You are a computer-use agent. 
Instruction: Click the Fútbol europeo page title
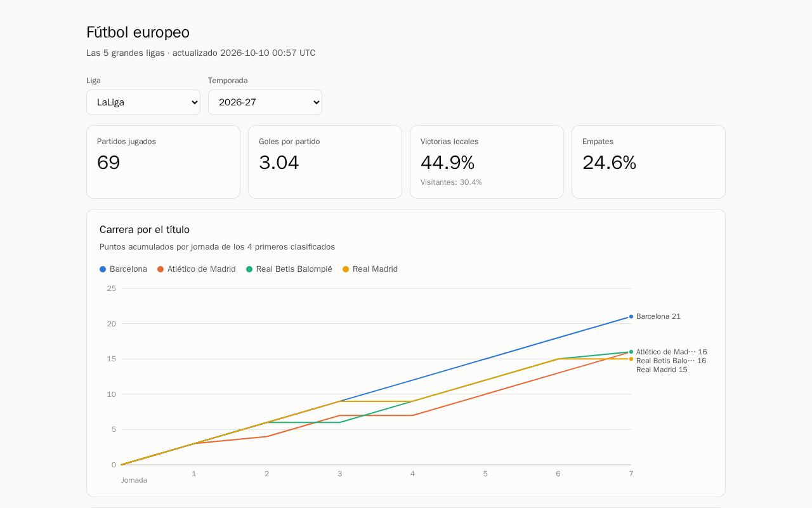[138, 32]
